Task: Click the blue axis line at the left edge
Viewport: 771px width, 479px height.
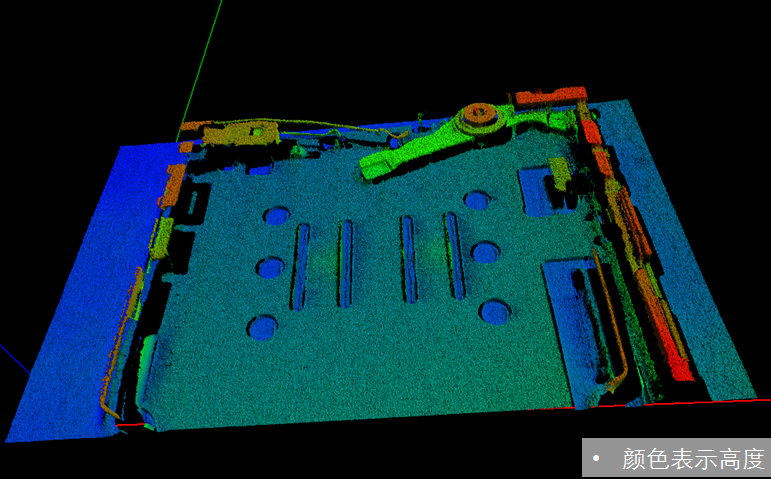Action: pyautogui.click(x=12, y=356)
